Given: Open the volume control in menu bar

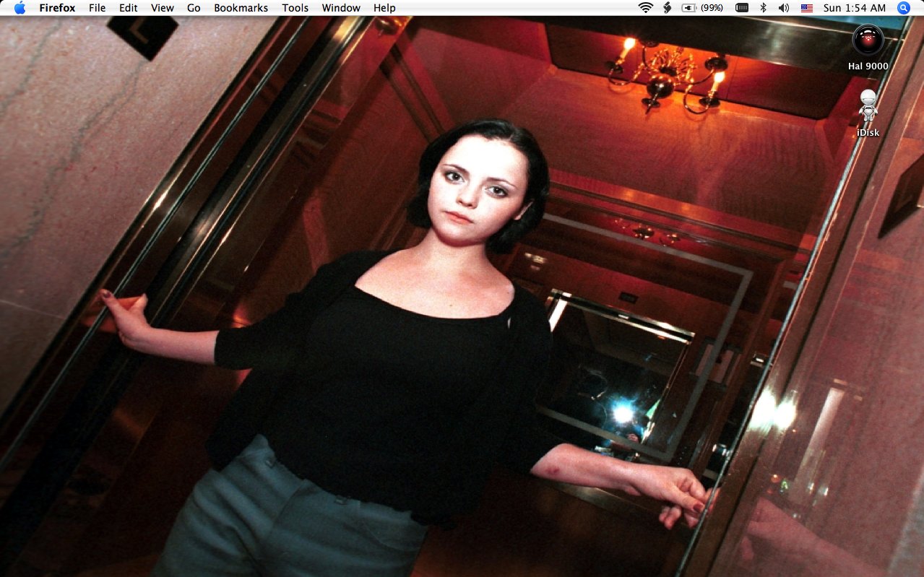Looking at the screenshot, I should [x=784, y=8].
